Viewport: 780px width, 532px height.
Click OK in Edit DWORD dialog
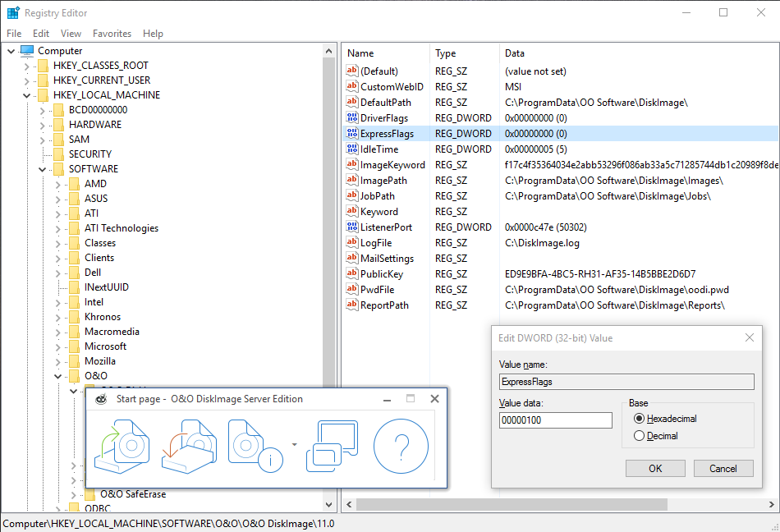(x=655, y=468)
